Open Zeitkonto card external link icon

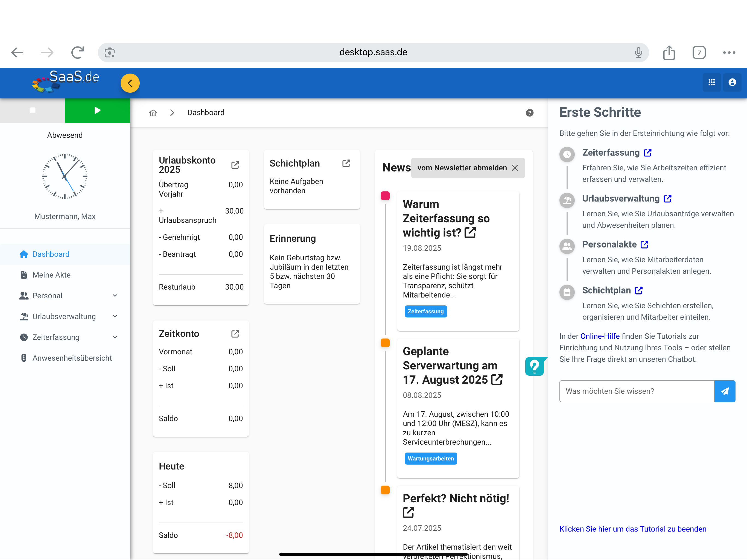[235, 334]
